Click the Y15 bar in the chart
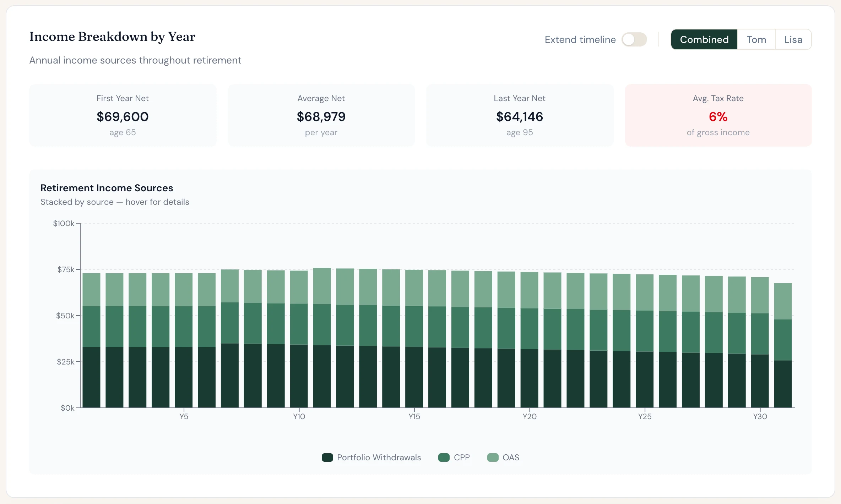The image size is (841, 504). coord(414,339)
